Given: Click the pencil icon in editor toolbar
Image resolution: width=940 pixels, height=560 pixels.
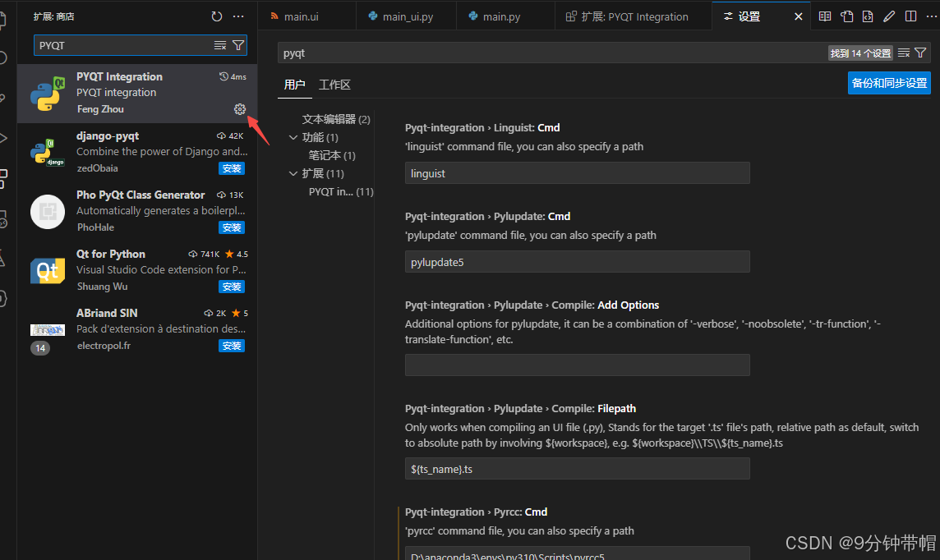Looking at the screenshot, I should pos(889,16).
